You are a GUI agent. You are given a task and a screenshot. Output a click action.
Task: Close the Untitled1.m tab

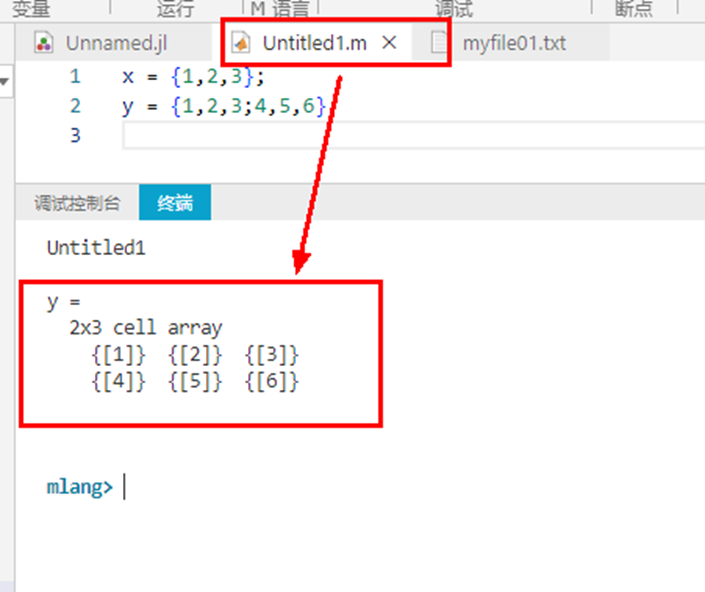click(389, 43)
